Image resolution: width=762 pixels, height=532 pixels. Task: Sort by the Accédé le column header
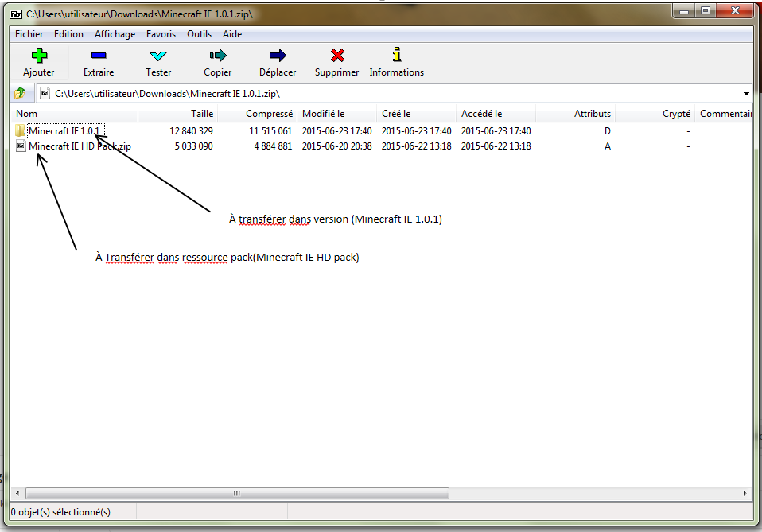tap(496, 114)
